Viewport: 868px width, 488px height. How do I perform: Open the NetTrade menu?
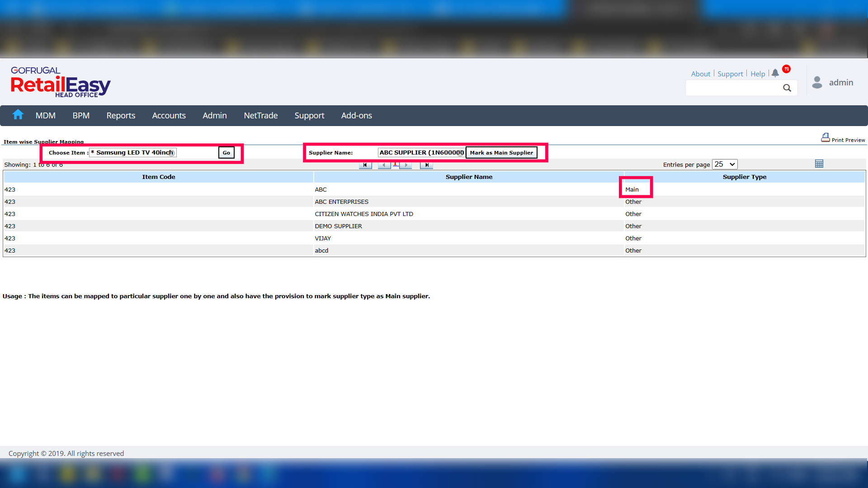(x=261, y=116)
